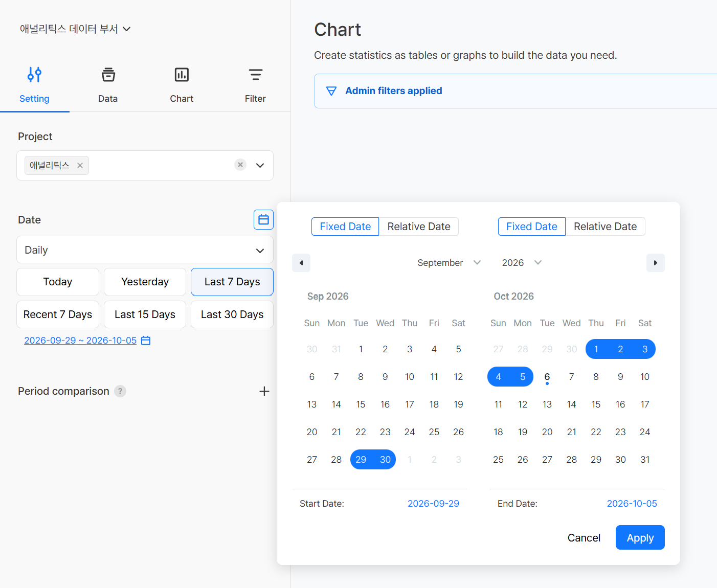Pick October 5 in the calendar
This screenshot has height=588, width=717.
click(x=523, y=377)
